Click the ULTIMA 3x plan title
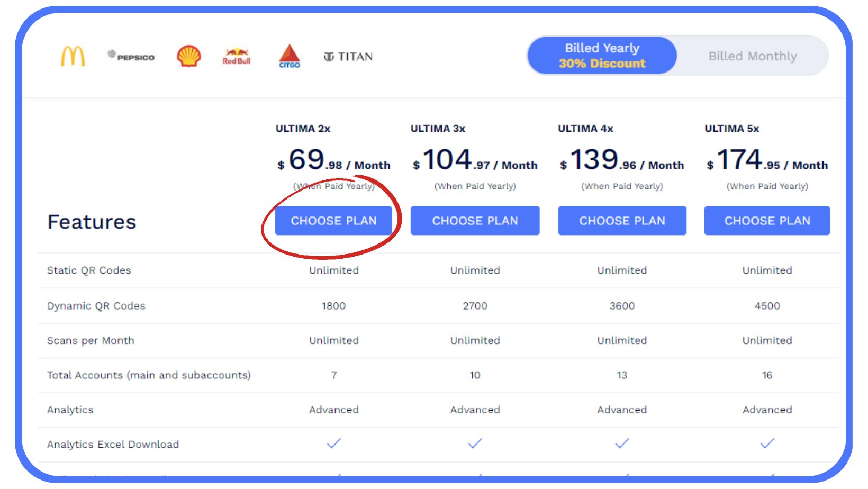Screen dimensions: 868x489 (x=438, y=129)
